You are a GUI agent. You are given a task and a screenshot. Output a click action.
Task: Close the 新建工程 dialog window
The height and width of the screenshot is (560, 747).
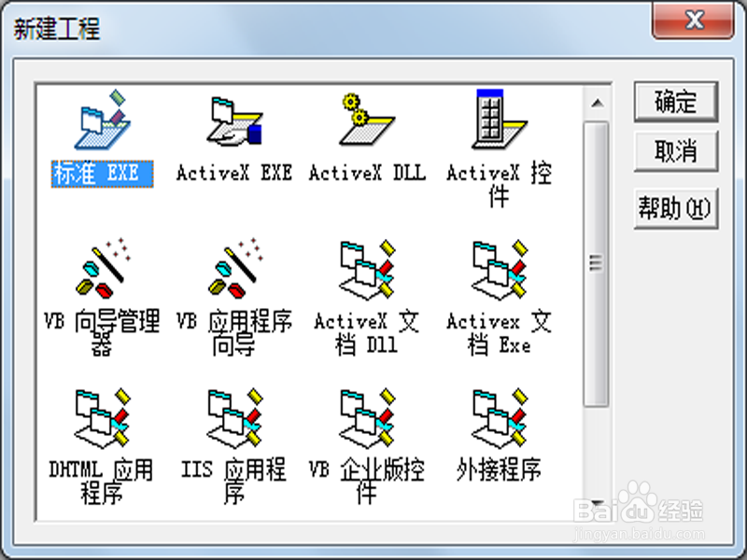[694, 21]
